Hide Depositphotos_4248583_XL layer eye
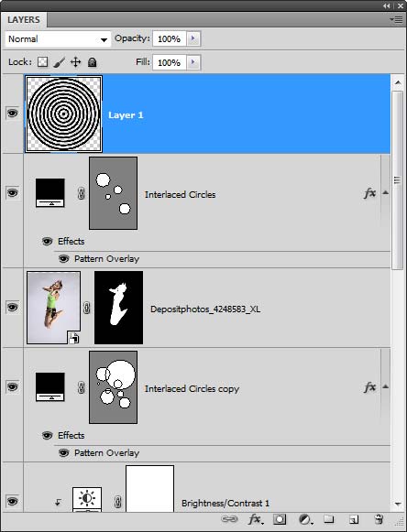 (x=12, y=307)
